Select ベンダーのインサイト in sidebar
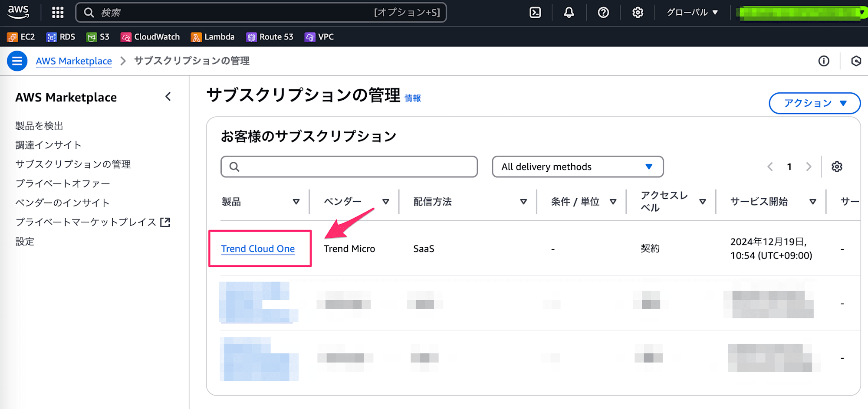The width and height of the screenshot is (868, 409). tap(62, 203)
